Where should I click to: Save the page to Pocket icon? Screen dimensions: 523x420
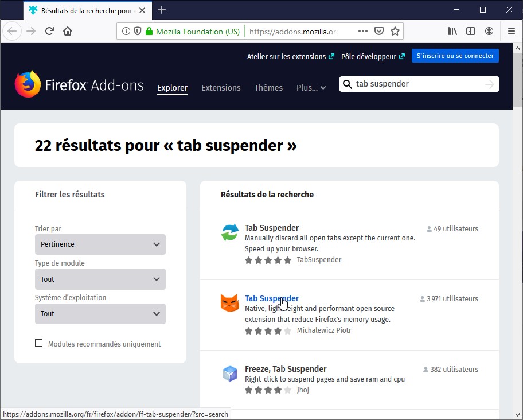tap(379, 31)
